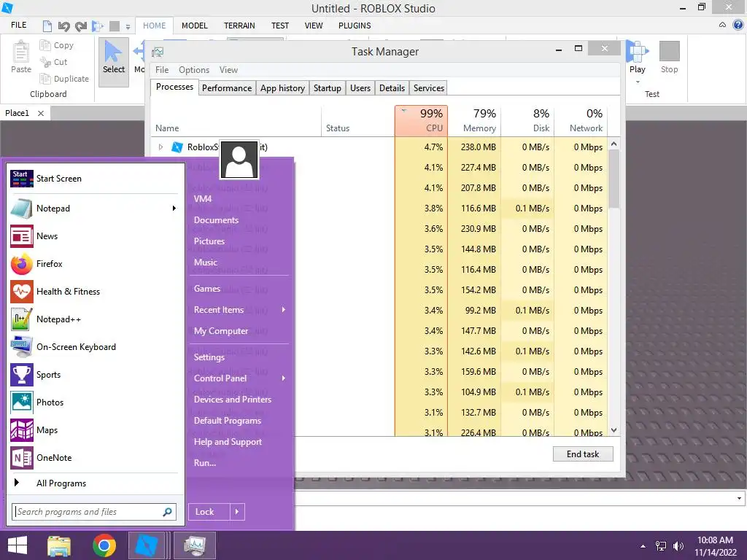Click the search programs and files box

pyautogui.click(x=94, y=512)
